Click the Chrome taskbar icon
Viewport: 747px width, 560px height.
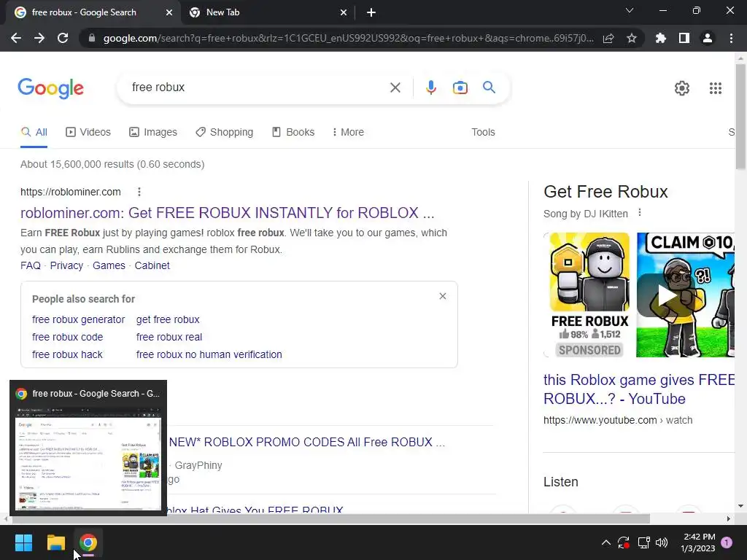pyautogui.click(x=88, y=542)
